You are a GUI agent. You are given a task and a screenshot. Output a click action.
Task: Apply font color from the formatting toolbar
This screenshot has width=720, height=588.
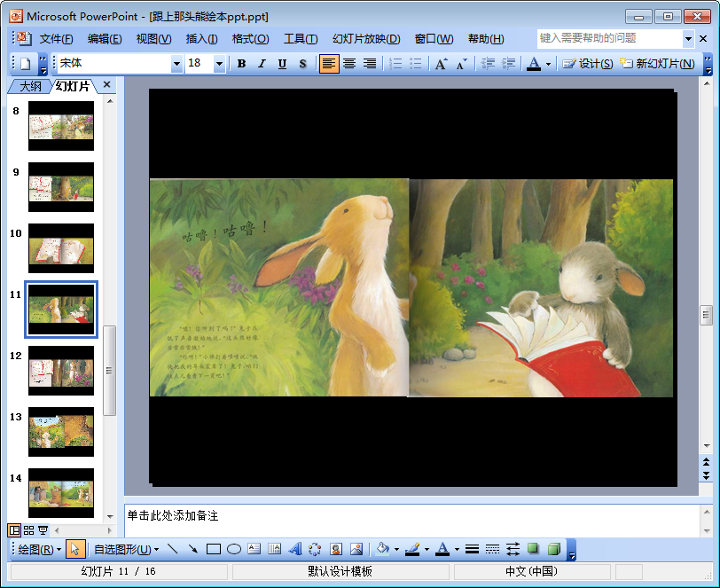[x=534, y=63]
